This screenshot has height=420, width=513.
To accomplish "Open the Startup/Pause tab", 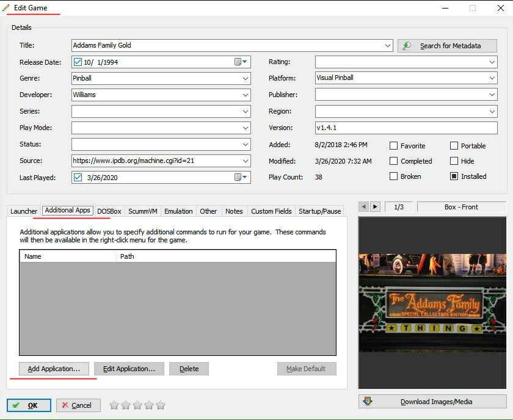I will tap(319, 211).
